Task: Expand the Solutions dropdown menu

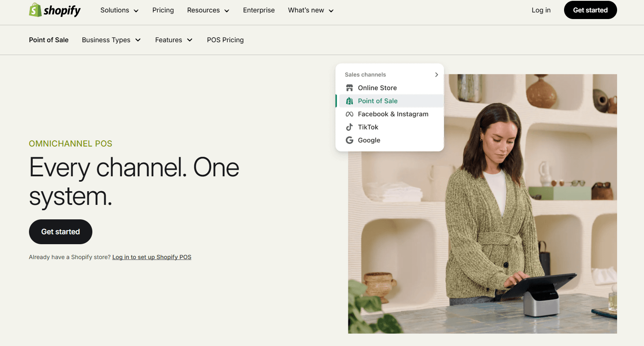Action: [119, 10]
